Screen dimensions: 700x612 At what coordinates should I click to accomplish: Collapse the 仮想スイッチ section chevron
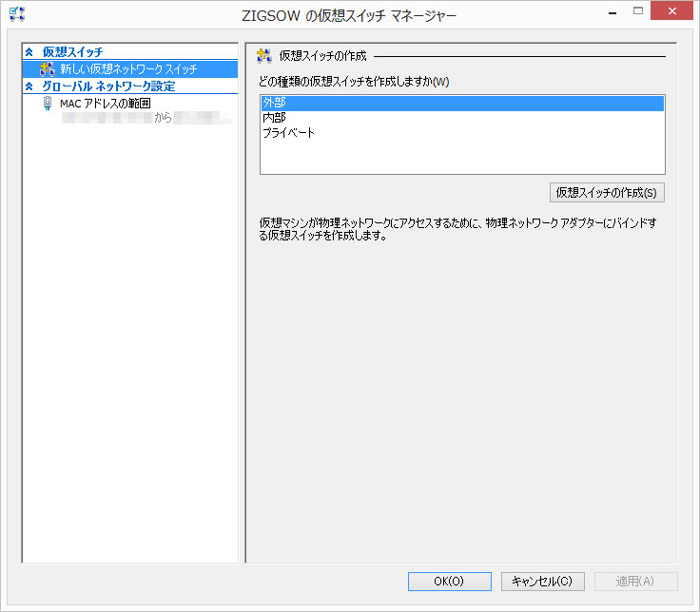[x=29, y=51]
